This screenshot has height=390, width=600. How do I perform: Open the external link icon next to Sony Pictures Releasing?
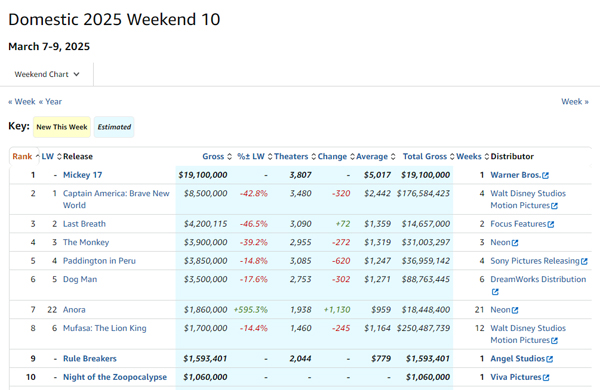point(584,261)
